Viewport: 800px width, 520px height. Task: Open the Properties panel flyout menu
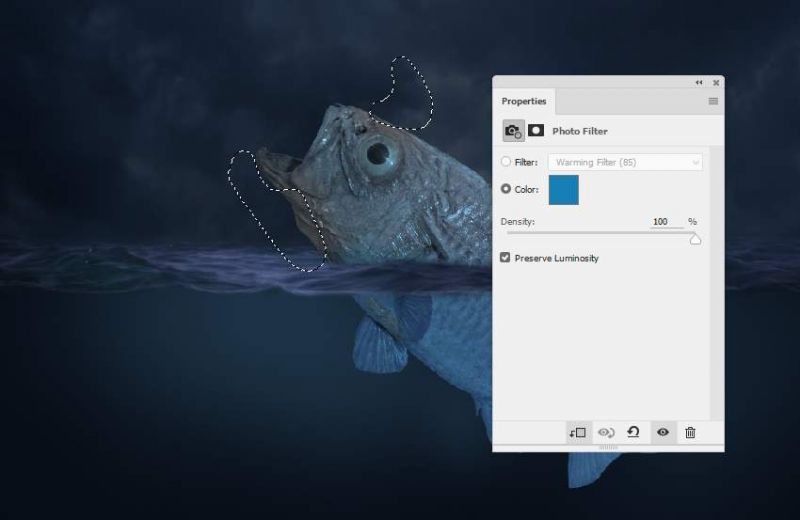tap(713, 101)
